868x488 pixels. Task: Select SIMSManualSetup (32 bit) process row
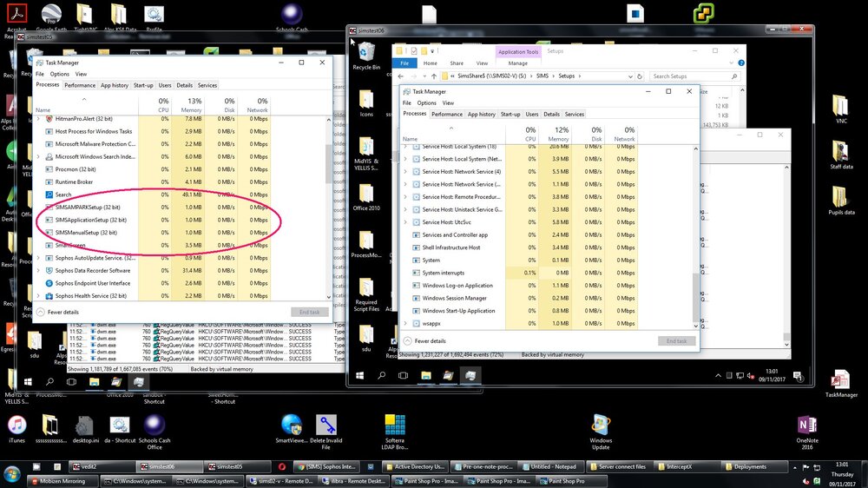click(153, 233)
